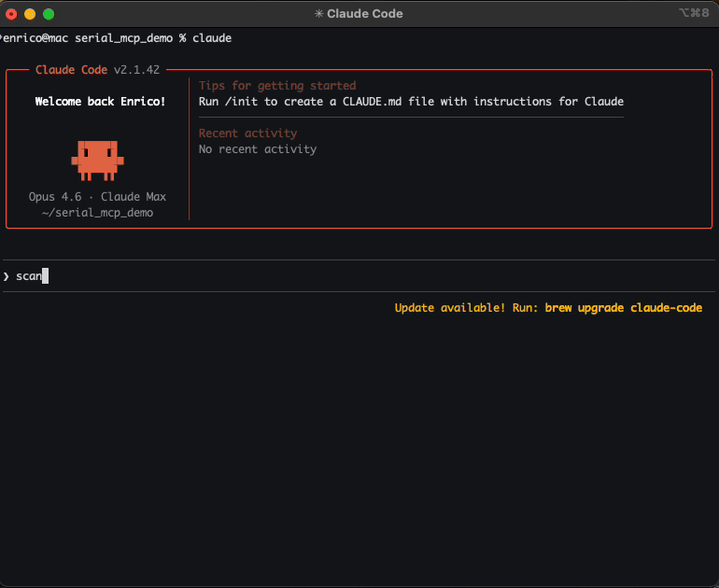Click the asterisk icon in the window title
Screen dimensions: 719x588
pos(318,14)
